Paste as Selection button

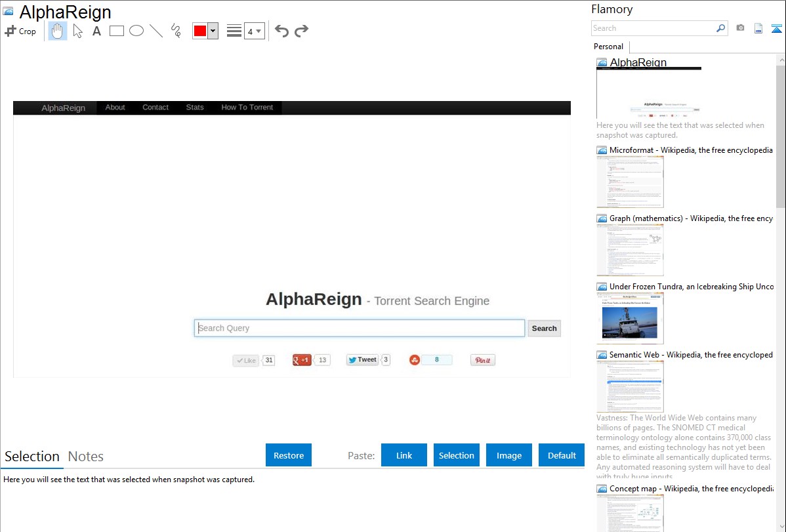coord(456,455)
